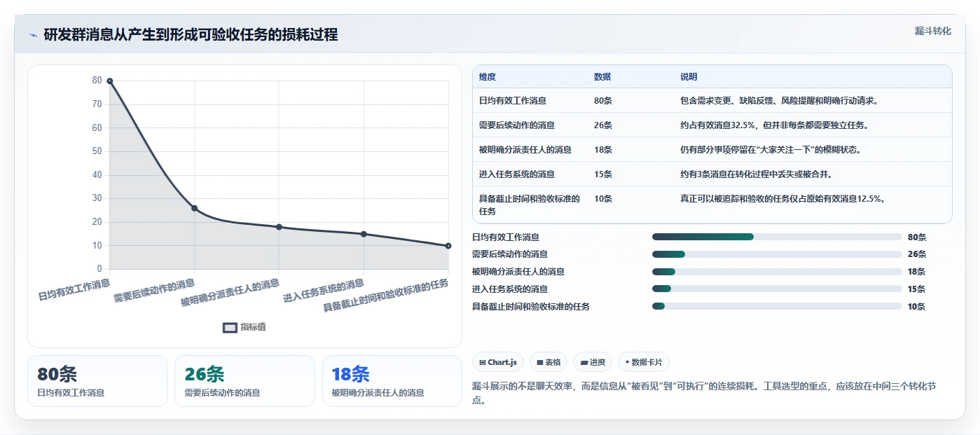980x435 pixels.
Task: Click the table cell 被明确分派责任人的消息
Action: pyautogui.click(x=525, y=150)
